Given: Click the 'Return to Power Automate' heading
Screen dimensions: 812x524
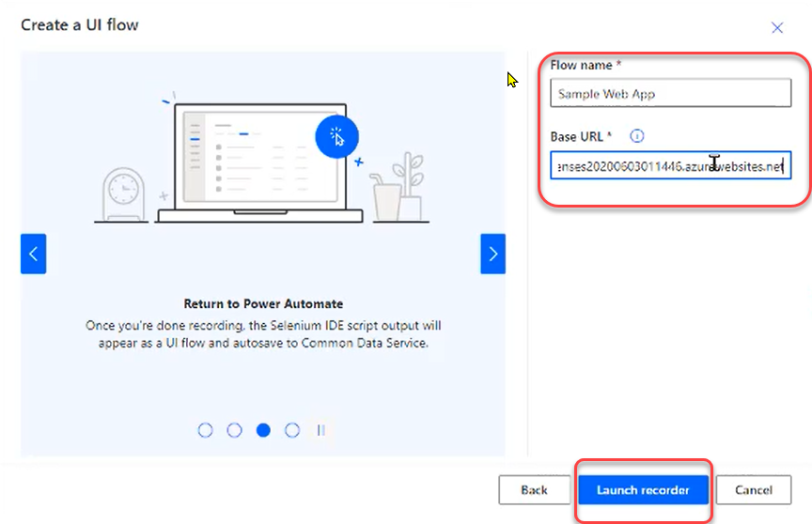Looking at the screenshot, I should pyautogui.click(x=263, y=303).
